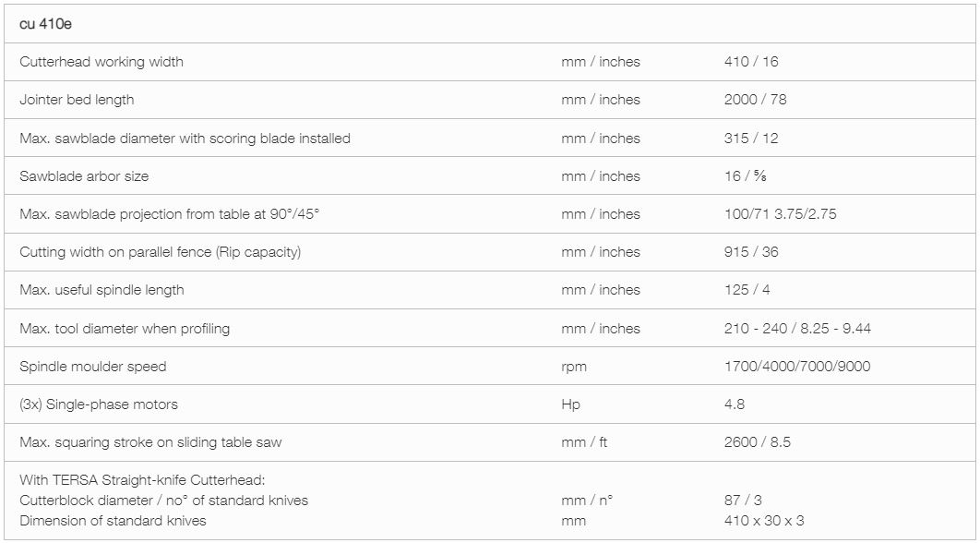Select Max. sawblade diameter with scoring blade text

pyautogui.click(x=185, y=139)
